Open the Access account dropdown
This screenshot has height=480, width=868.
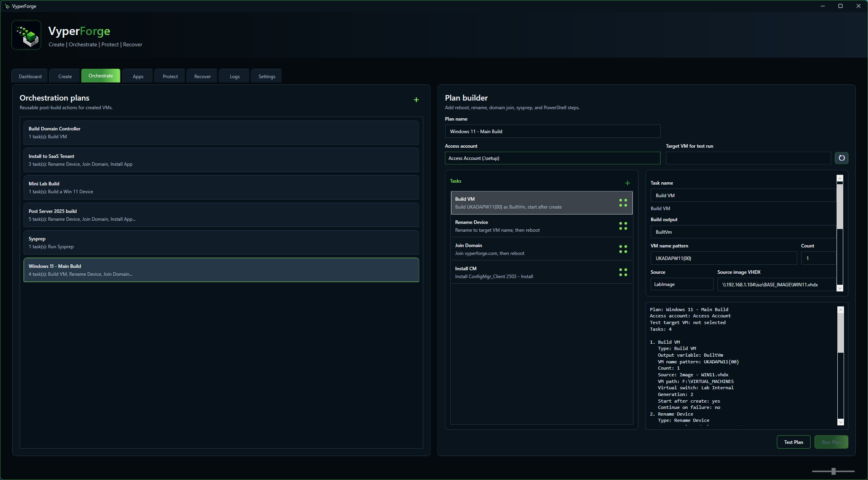[x=552, y=158]
